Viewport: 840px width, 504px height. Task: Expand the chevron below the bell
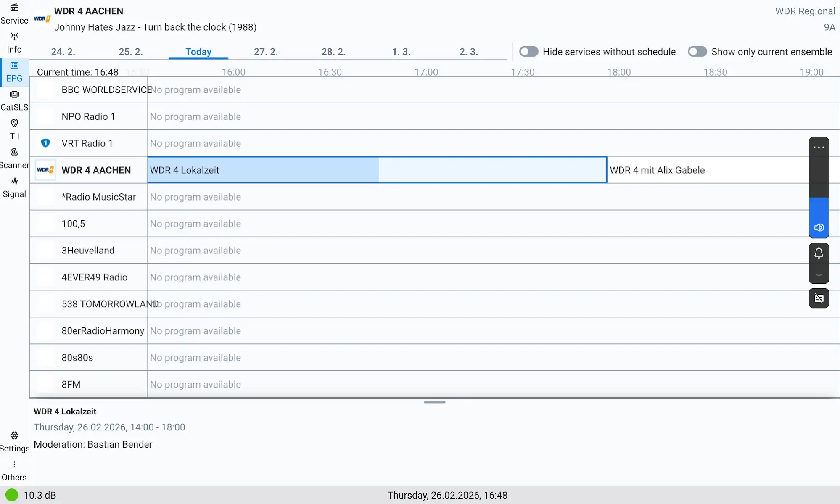point(819,275)
